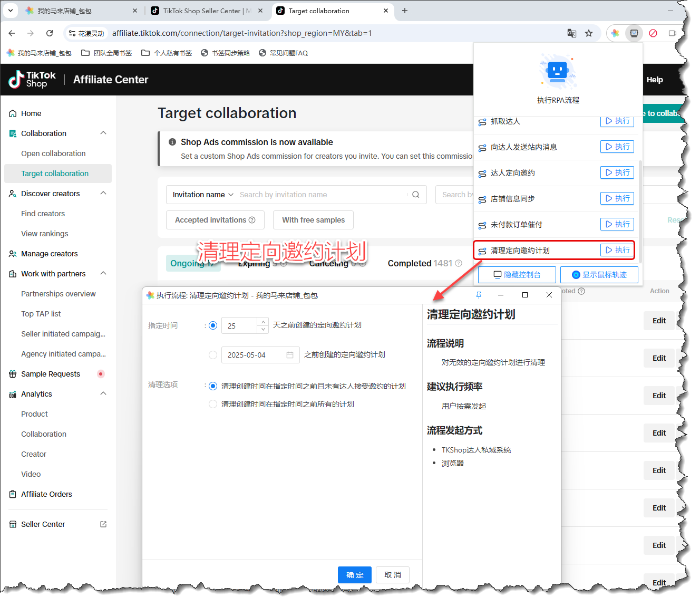Click the RPA robot mascot image in the popup
Viewport: 700px width, 606px height.
(558, 71)
